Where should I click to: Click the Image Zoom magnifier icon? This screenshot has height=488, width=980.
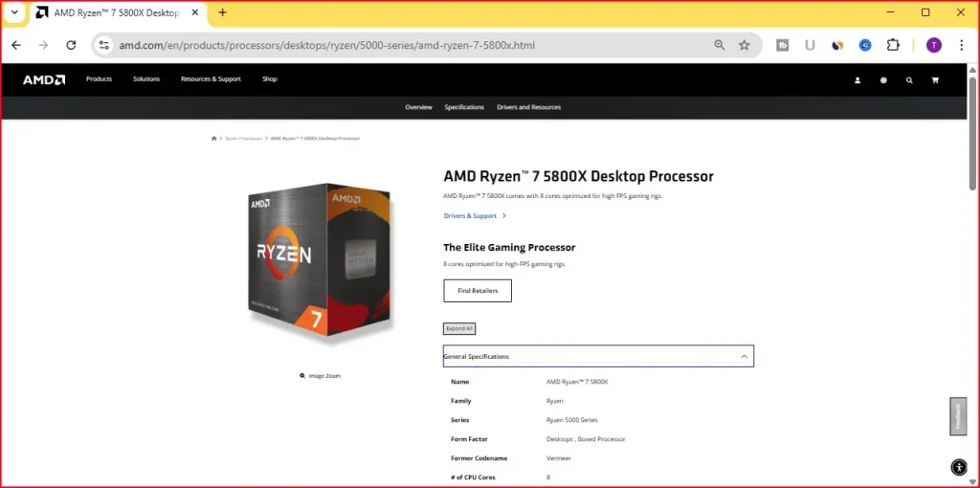pos(302,376)
